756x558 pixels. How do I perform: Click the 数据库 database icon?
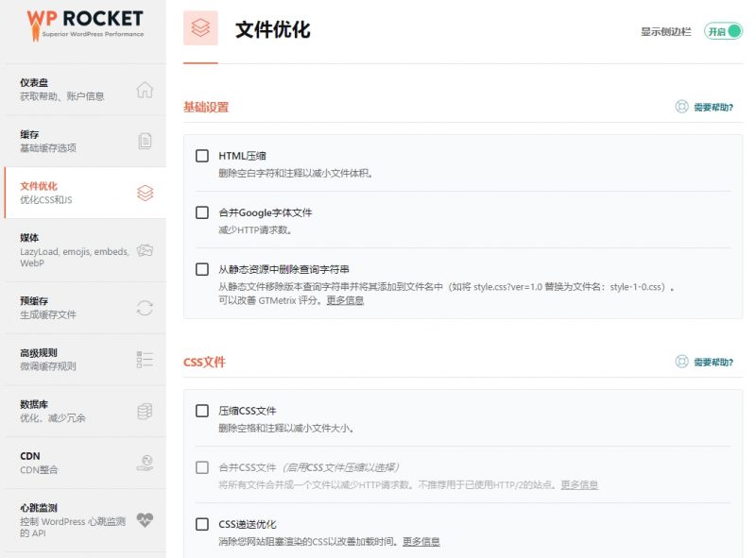tap(146, 412)
